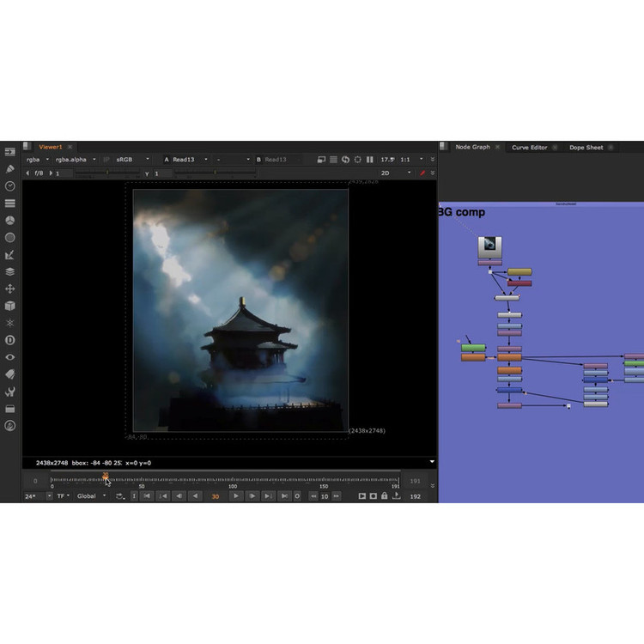Expand the rgba channel set dropdown

pos(36,160)
